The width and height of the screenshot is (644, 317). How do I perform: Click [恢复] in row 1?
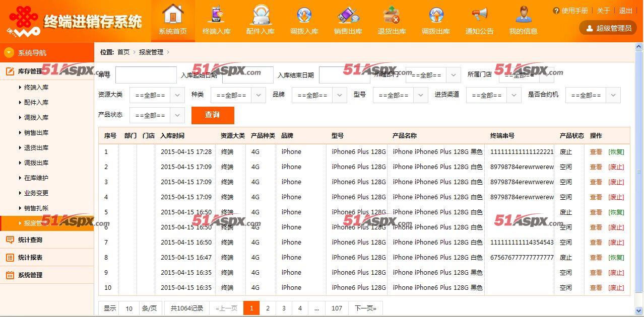(616, 152)
